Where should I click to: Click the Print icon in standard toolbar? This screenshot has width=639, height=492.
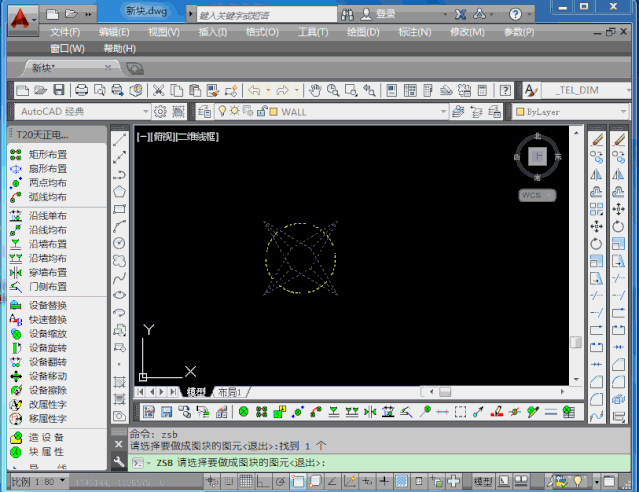pos(82,90)
